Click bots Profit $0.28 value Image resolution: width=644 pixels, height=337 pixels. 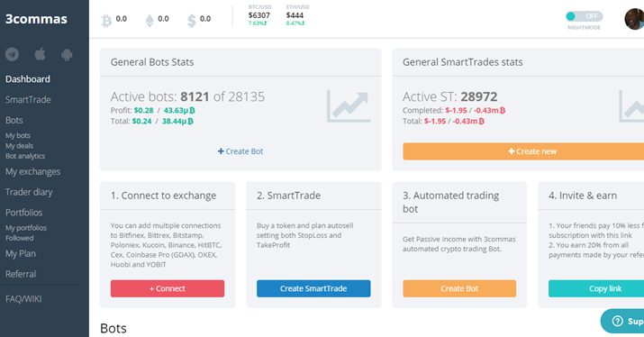click(x=144, y=111)
